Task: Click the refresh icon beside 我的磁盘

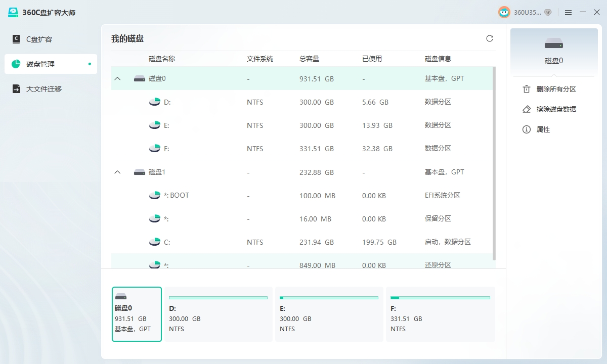Action: (489, 38)
